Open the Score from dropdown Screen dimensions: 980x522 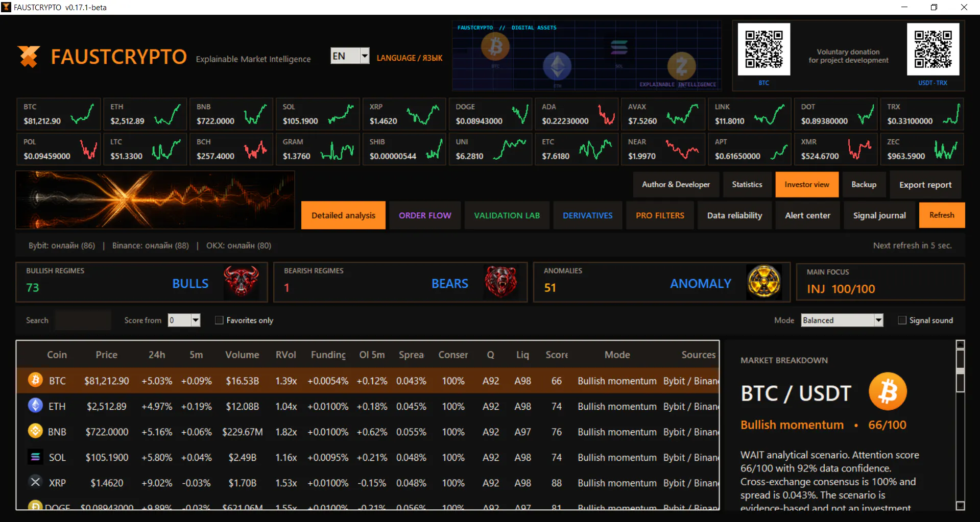[x=184, y=320]
